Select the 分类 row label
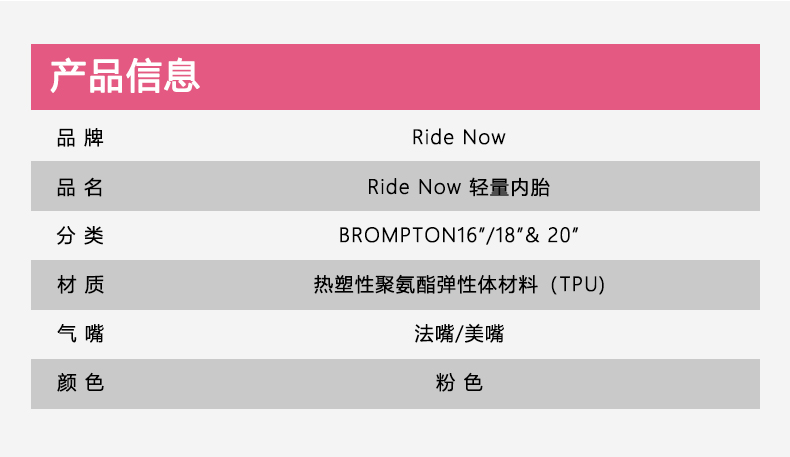 [x=80, y=235]
